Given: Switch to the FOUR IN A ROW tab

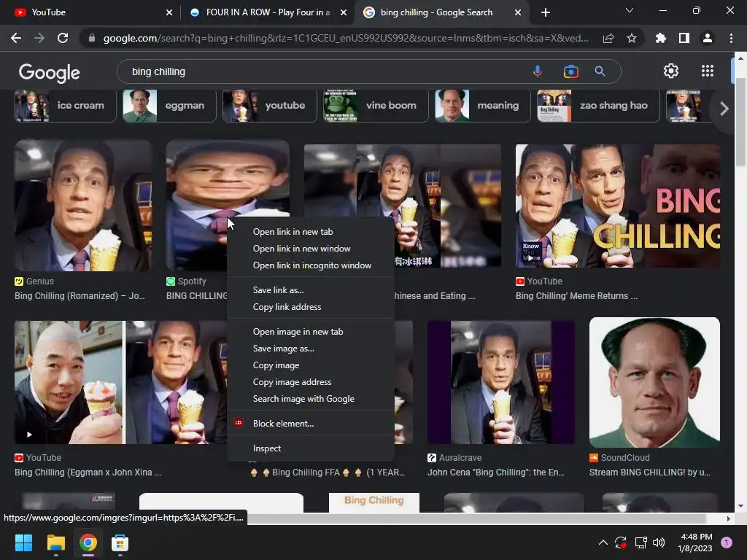Looking at the screenshot, I should [x=268, y=12].
